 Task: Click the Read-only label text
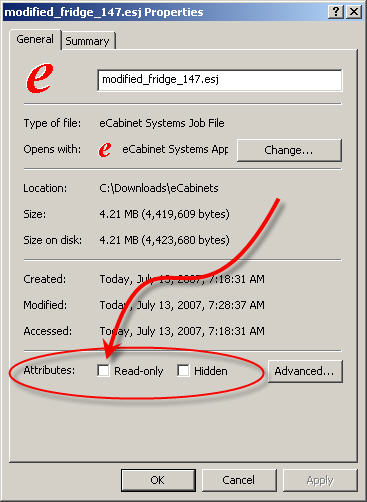(x=139, y=371)
